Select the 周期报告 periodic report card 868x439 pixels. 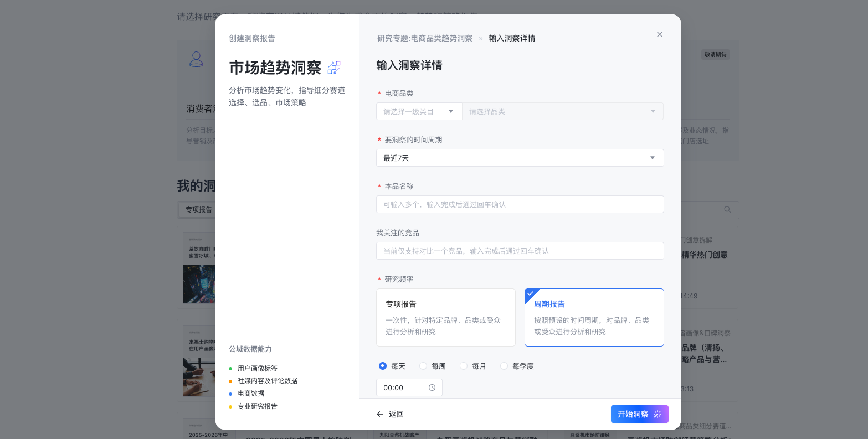pyautogui.click(x=594, y=317)
